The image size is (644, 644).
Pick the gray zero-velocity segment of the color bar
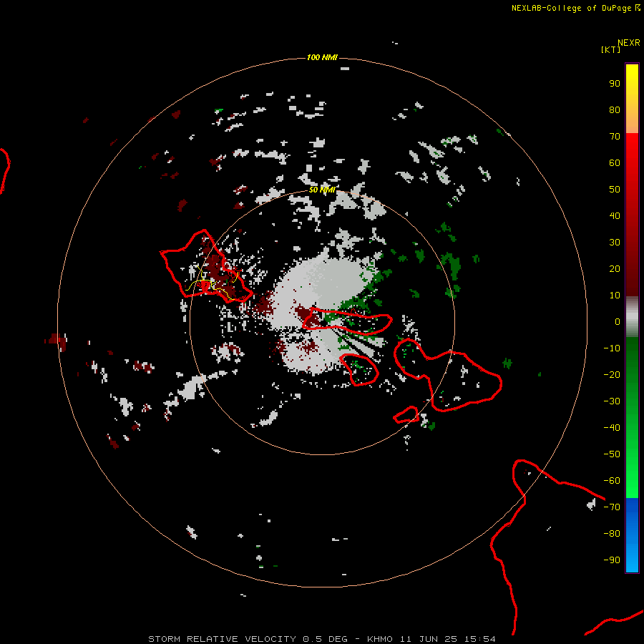point(632,317)
